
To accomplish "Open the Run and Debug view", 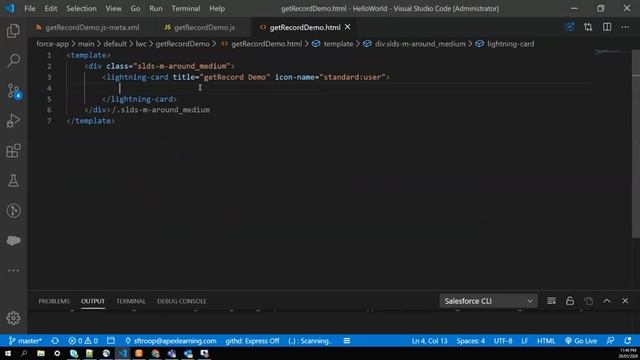I will (x=13, y=120).
